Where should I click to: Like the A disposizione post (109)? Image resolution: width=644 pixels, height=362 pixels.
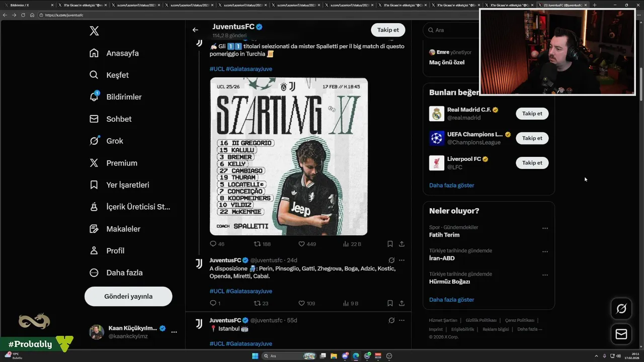click(306, 303)
